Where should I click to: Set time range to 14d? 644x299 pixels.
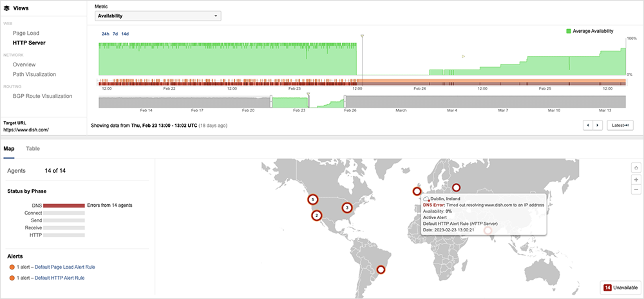click(125, 34)
